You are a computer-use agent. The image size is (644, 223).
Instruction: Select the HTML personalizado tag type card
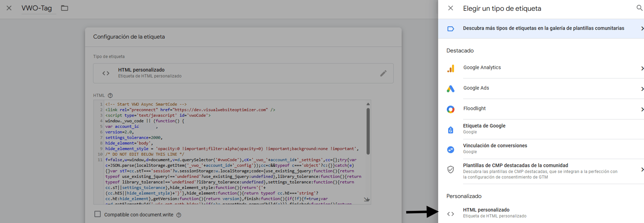point(243,73)
